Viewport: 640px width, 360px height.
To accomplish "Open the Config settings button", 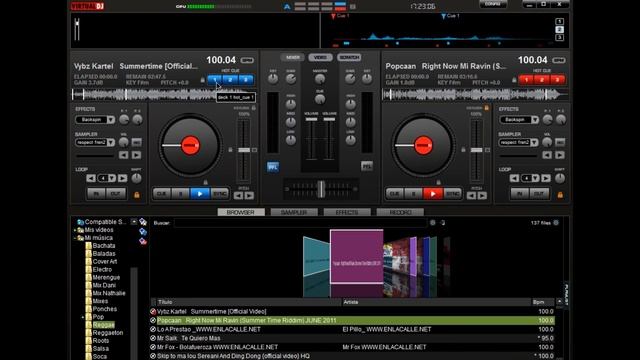I will (493, 4).
